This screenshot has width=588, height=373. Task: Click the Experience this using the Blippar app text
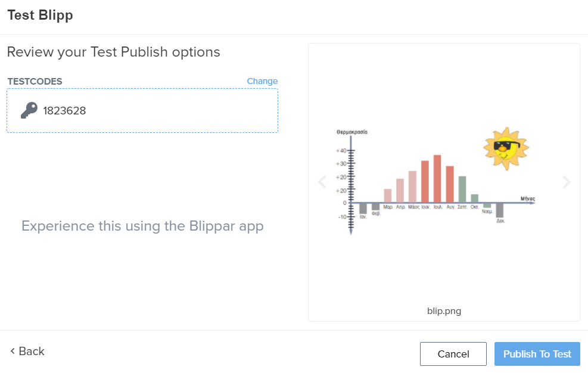[142, 226]
